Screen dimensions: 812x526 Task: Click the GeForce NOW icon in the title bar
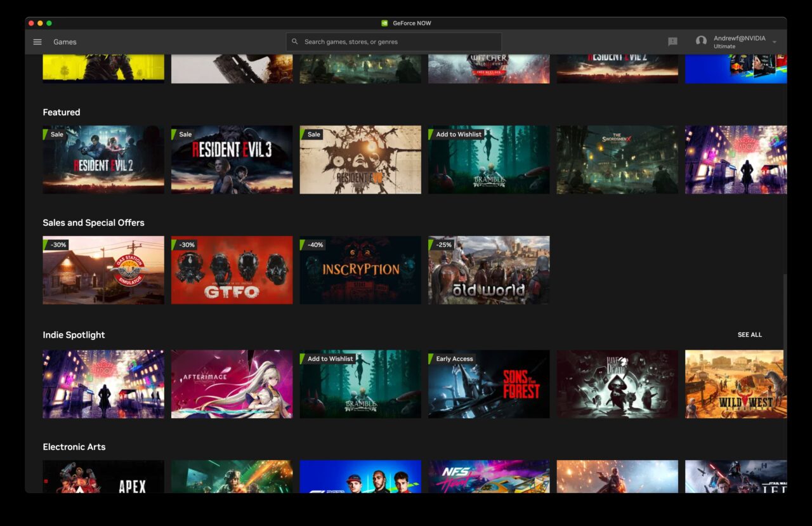pos(385,23)
